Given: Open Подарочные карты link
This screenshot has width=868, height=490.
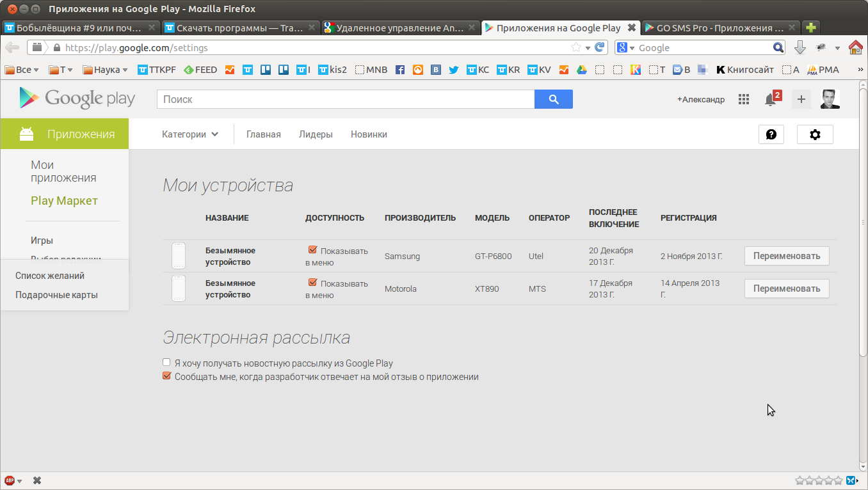Looking at the screenshot, I should click(56, 295).
